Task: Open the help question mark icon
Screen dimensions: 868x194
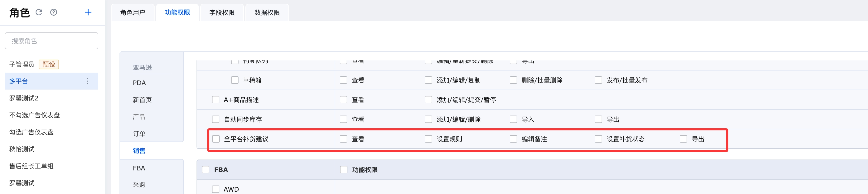Action: 54,12
